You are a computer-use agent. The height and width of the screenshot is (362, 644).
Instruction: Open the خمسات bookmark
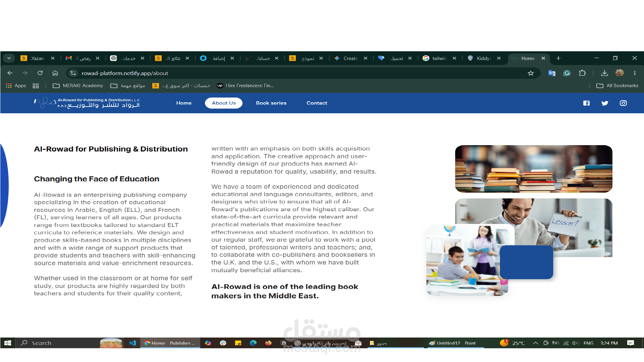181,86
